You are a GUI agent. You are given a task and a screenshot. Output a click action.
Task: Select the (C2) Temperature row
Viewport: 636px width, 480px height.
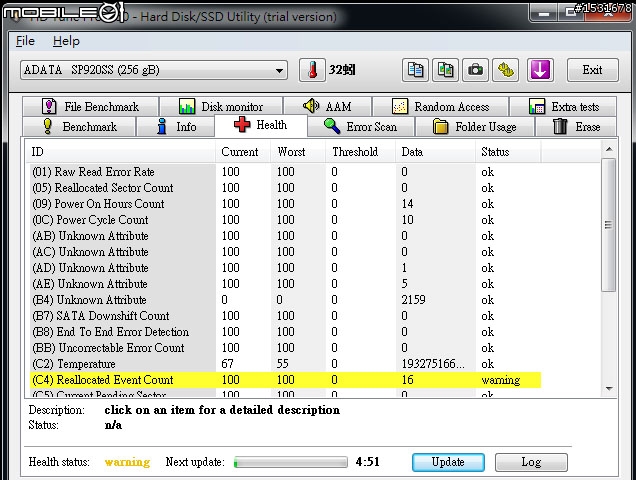click(285, 364)
